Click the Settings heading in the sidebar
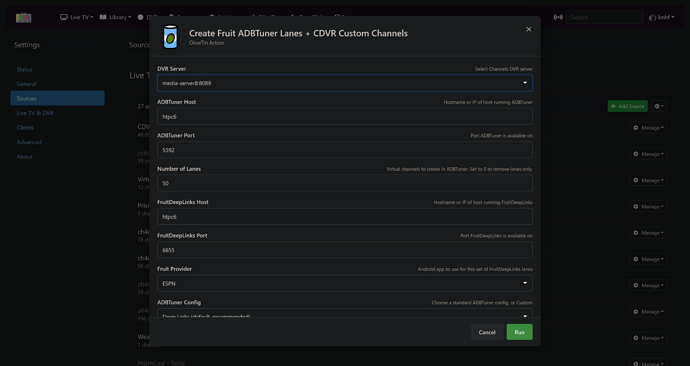690x366 pixels. (27, 45)
